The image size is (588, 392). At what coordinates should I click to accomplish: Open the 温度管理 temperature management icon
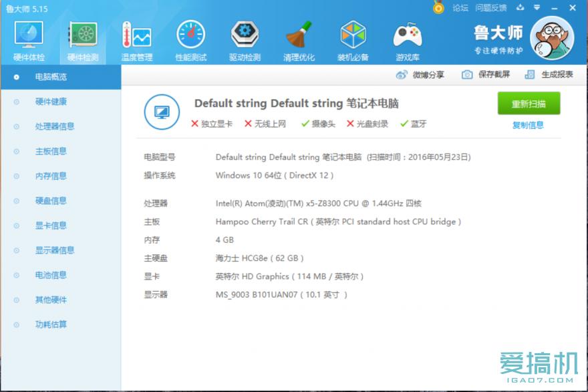pos(137,41)
